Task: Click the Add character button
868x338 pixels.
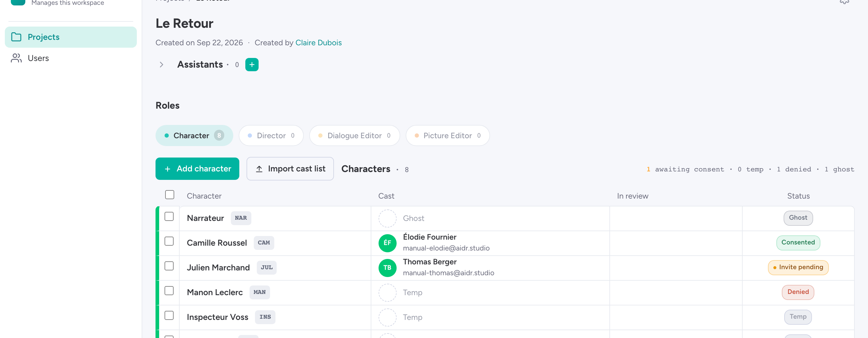Action: 197,169
